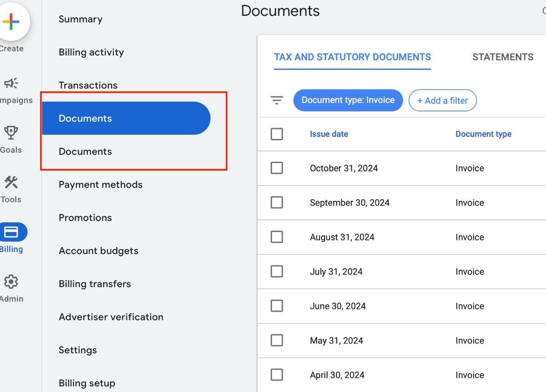Open the Tax and Statutory Documents tab
546x392 pixels.
352,57
